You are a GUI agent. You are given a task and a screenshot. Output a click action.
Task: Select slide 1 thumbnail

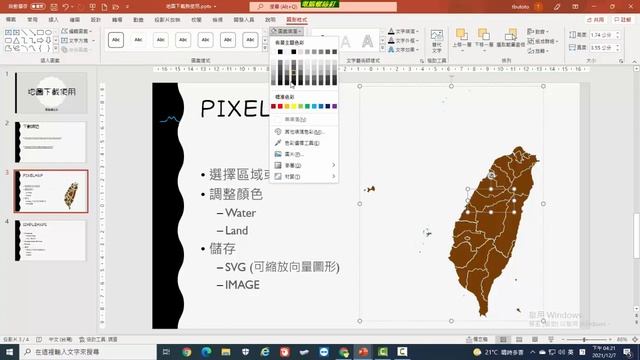point(51,93)
